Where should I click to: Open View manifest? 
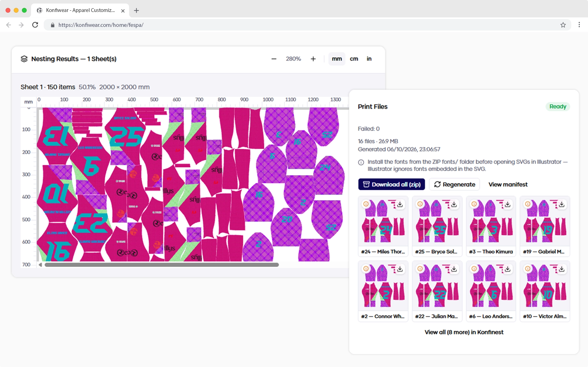pyautogui.click(x=508, y=184)
